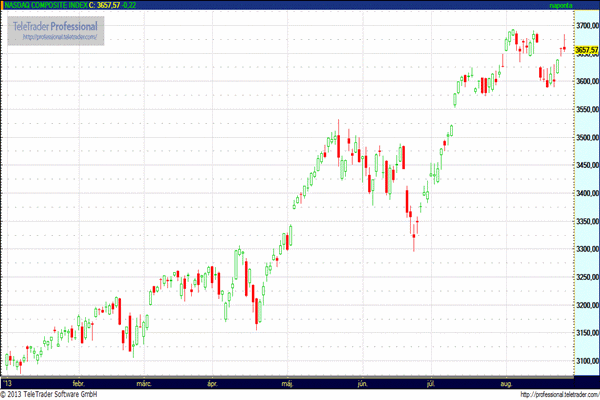Select the 'márc.' month on time axis
Screen dimensions: 600x400
[145, 382]
